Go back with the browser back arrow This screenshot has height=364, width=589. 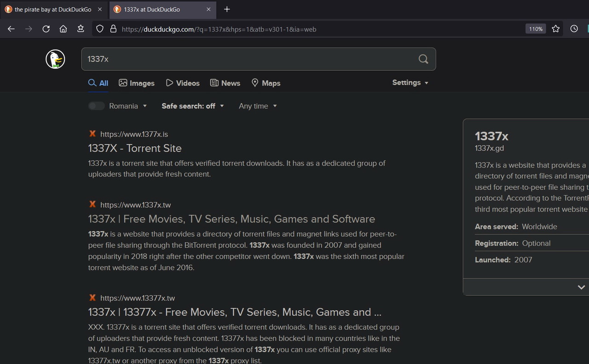point(12,29)
